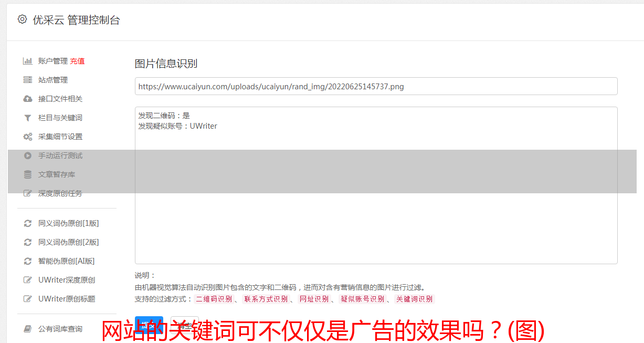Open 接口文件相关 cloud upload icon
644x343 pixels.
(x=28, y=99)
